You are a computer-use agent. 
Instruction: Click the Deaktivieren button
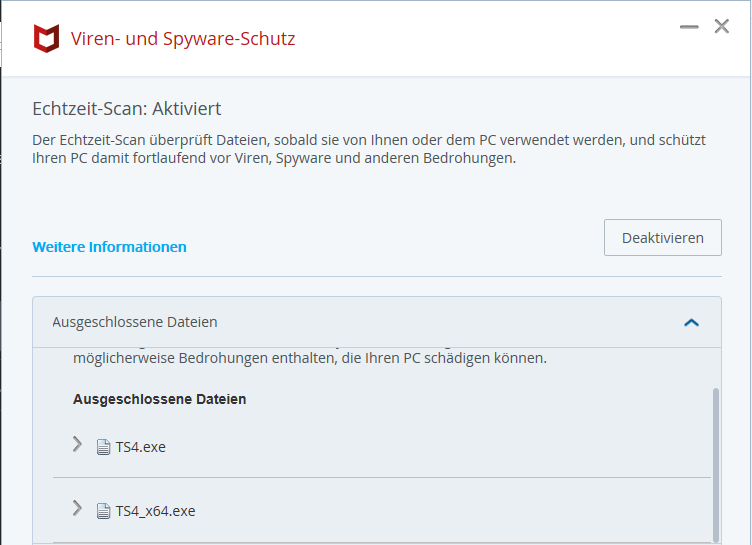tap(663, 237)
